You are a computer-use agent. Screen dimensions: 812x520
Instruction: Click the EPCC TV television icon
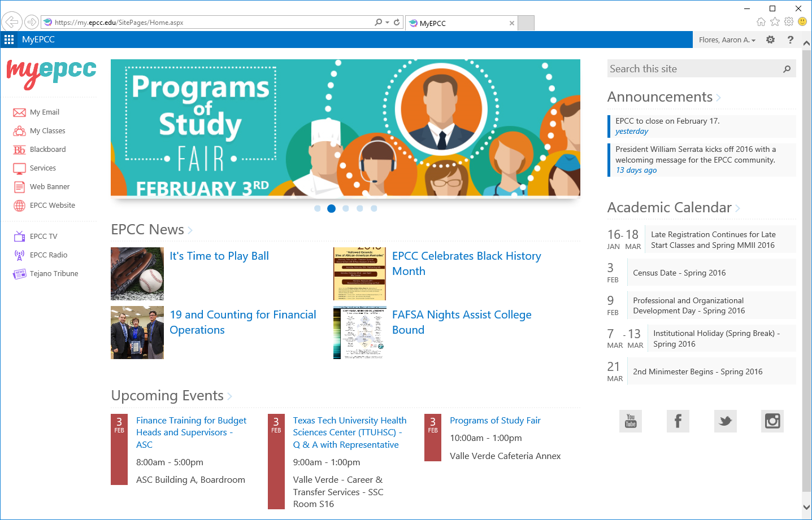19,236
